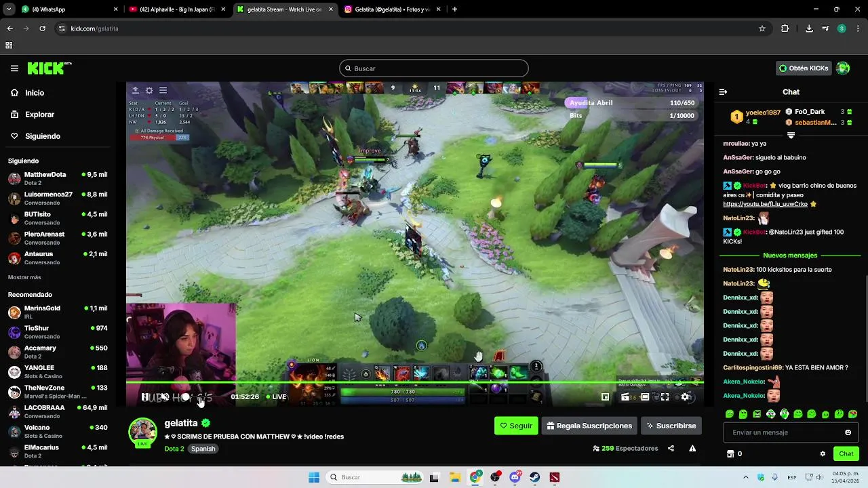Click gelatita's channel avatar
Image resolution: width=868 pixels, height=488 pixels.
coord(143,432)
